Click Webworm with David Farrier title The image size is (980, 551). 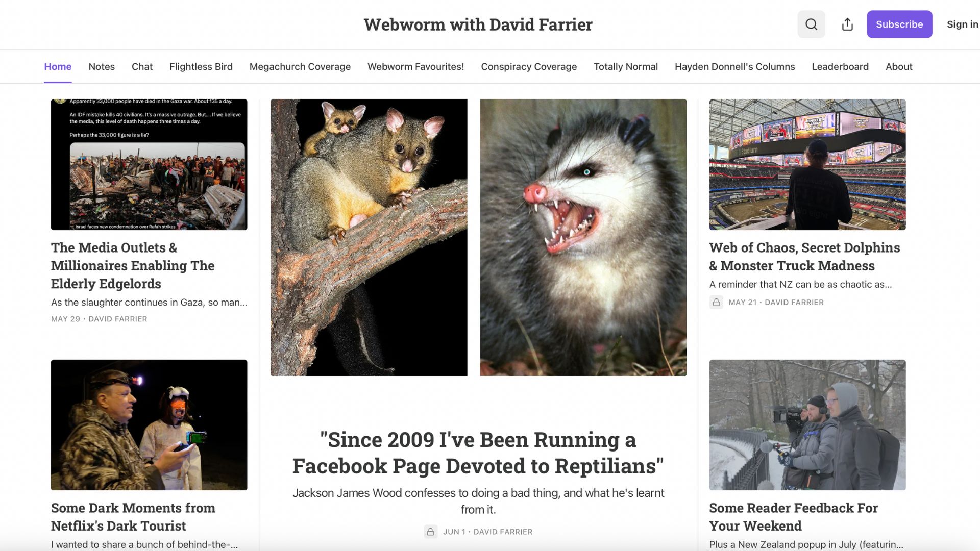tap(478, 24)
